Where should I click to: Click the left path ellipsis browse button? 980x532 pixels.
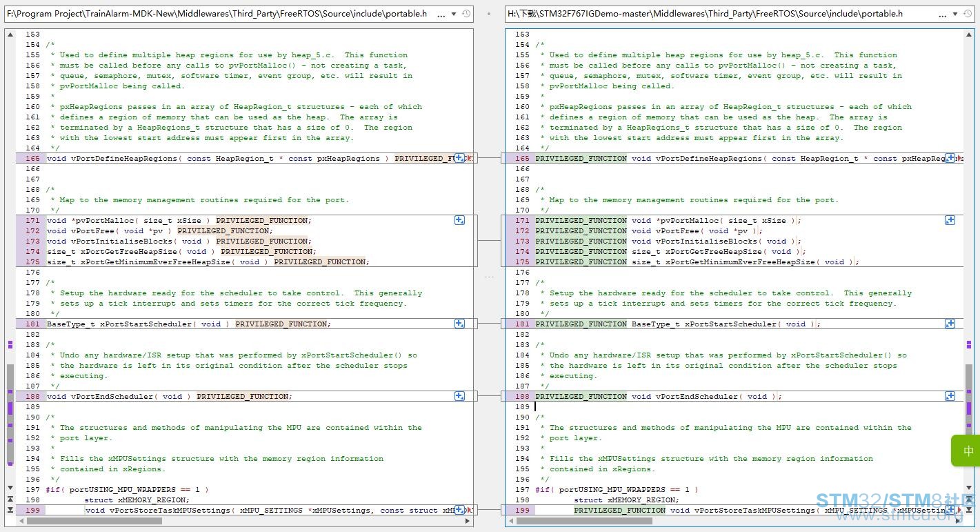441,14
